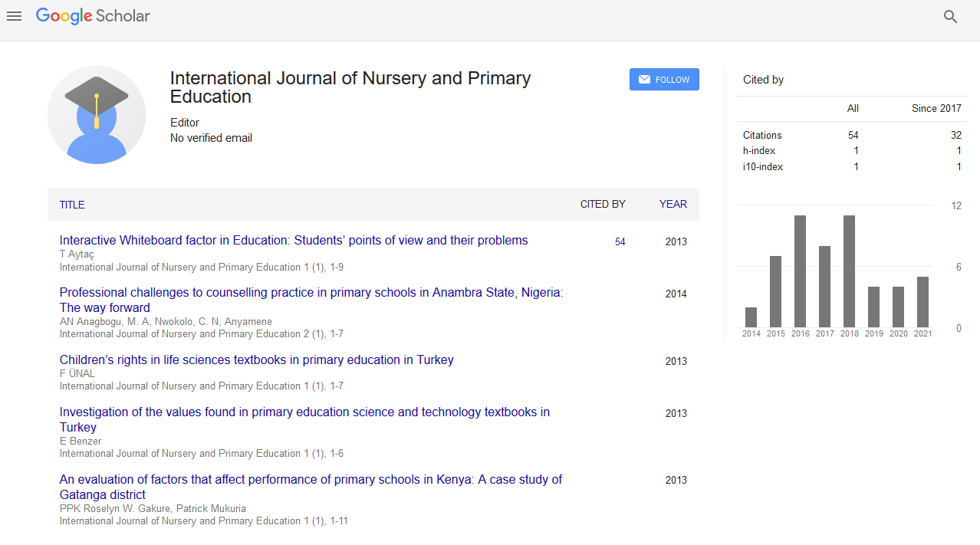The width and height of the screenshot is (980, 545).
Task: Click the search magnifier icon
Action: [x=950, y=17]
